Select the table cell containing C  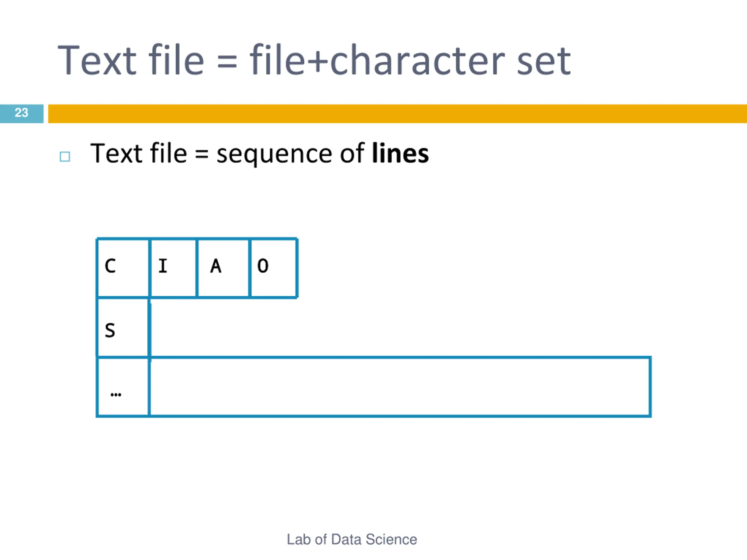pyautogui.click(x=123, y=268)
